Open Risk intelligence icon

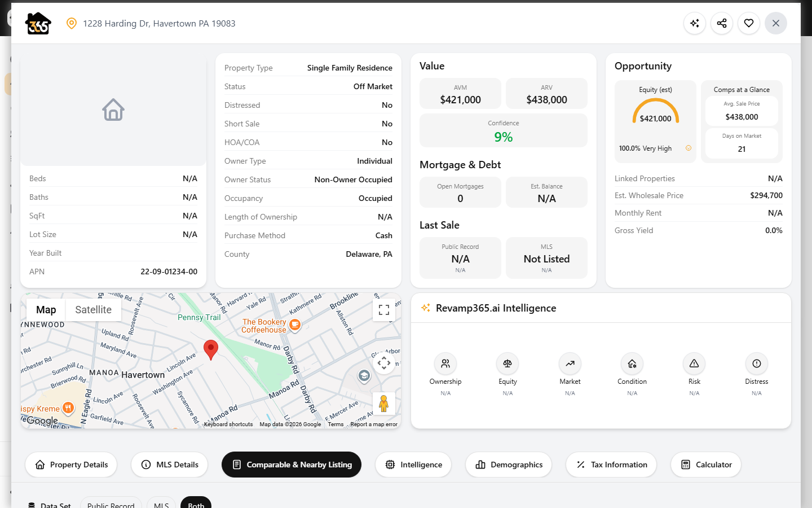tap(694, 364)
